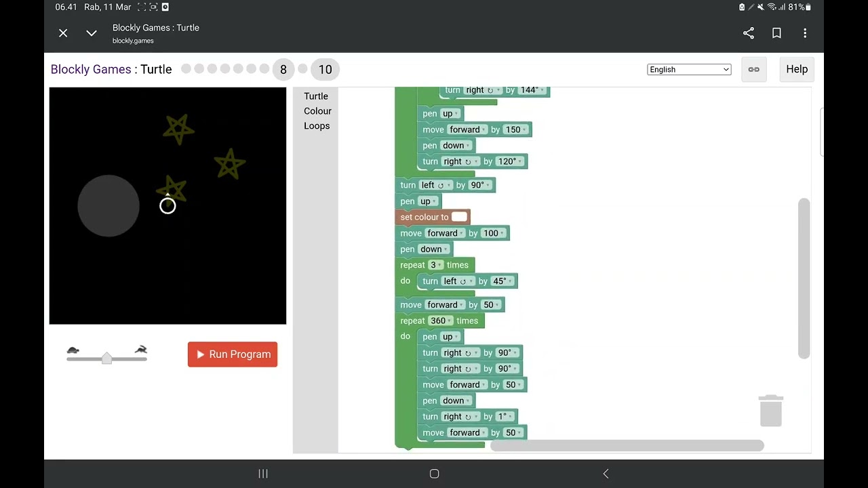Click the workspace vertical scrollbar

(x=804, y=278)
